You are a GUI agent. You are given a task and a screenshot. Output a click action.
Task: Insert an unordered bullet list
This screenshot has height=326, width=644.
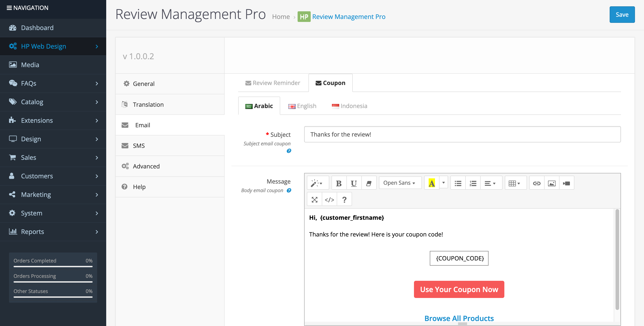(458, 183)
